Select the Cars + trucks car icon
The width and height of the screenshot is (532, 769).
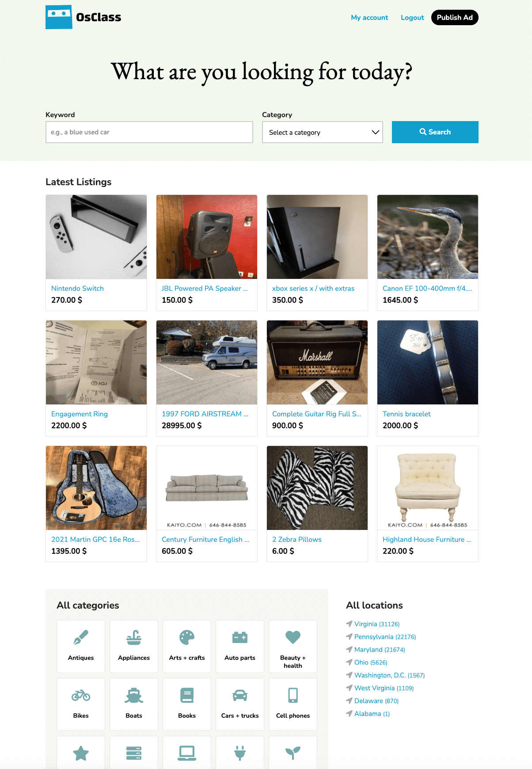(x=240, y=695)
